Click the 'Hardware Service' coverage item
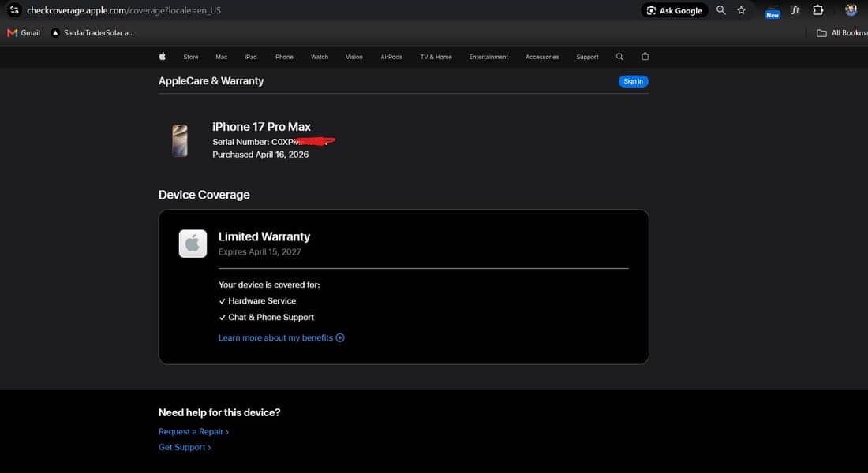 tap(257, 301)
